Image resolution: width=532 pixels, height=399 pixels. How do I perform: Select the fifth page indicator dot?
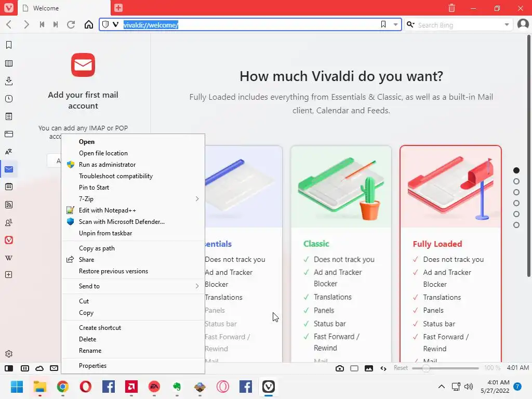516,214
